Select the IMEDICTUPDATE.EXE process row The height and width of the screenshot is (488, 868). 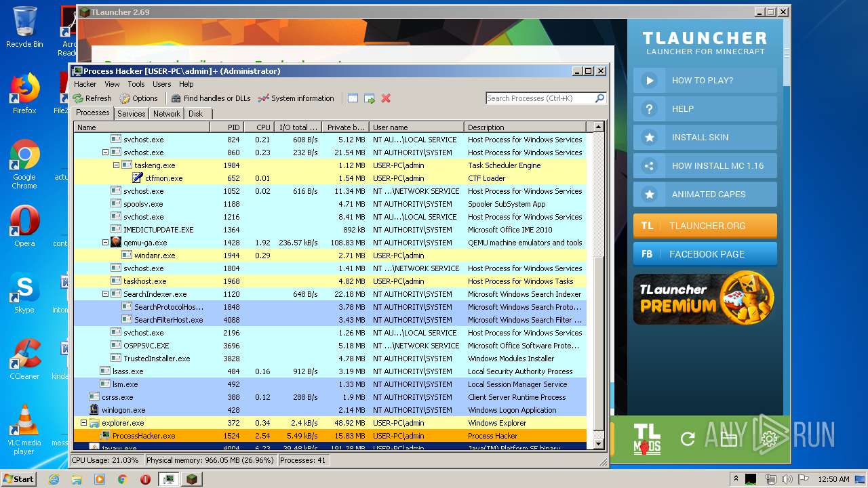coord(330,230)
